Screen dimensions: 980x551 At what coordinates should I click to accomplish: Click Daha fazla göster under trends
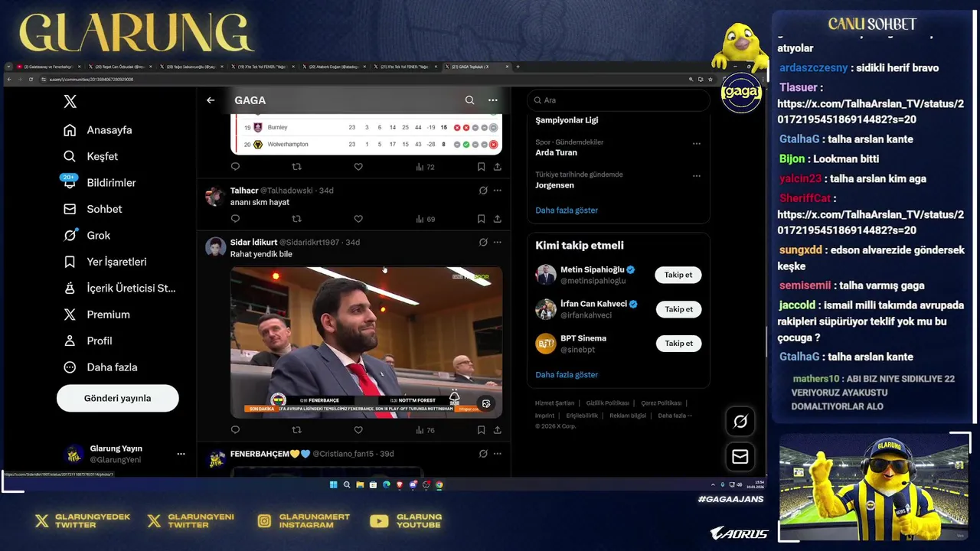coord(567,210)
